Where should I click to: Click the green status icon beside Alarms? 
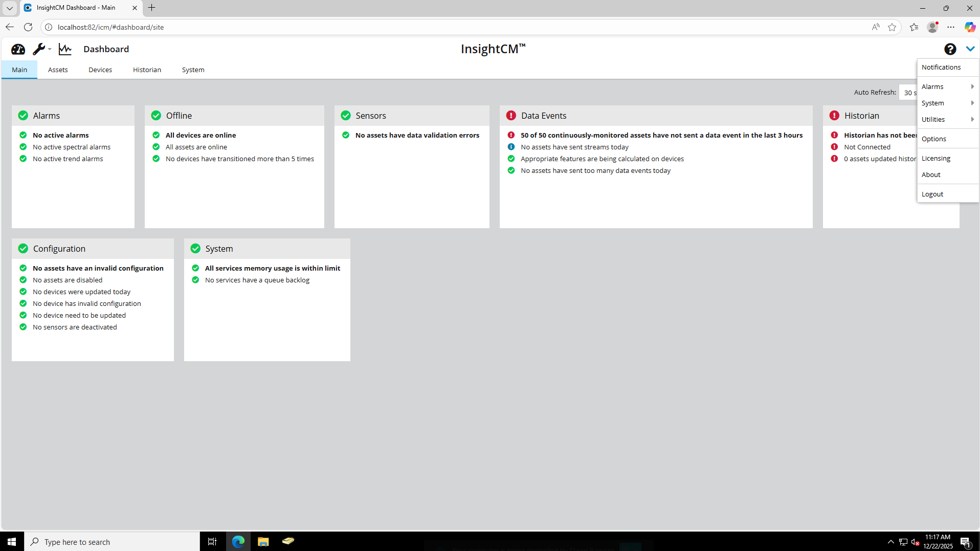[23, 116]
